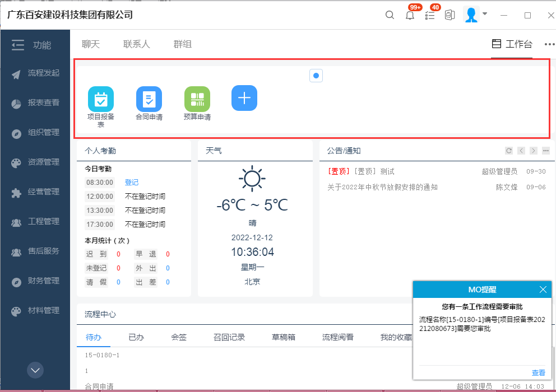Viewport: 556px width, 392px height.
Task: Switch to the 已办 tab
Action: pyautogui.click(x=136, y=337)
